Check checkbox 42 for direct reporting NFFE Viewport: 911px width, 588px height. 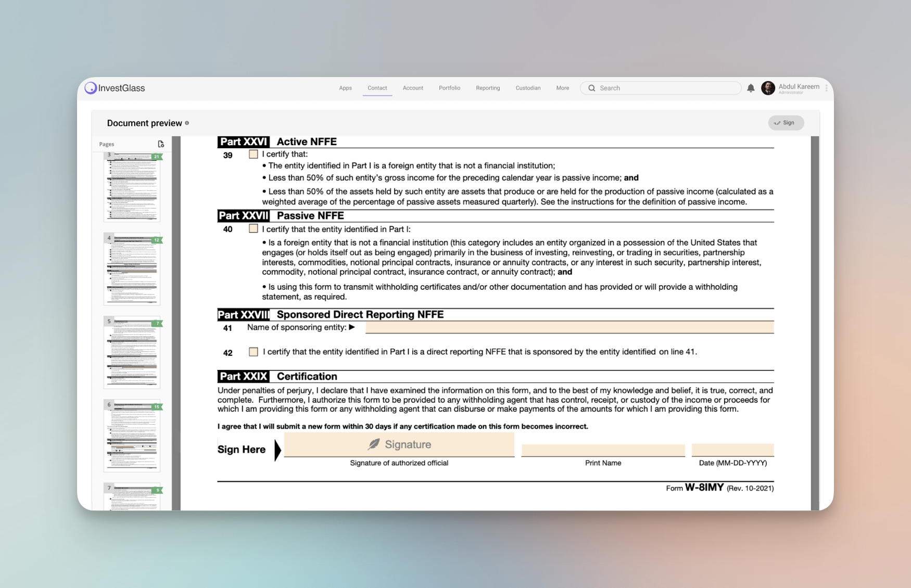click(253, 351)
